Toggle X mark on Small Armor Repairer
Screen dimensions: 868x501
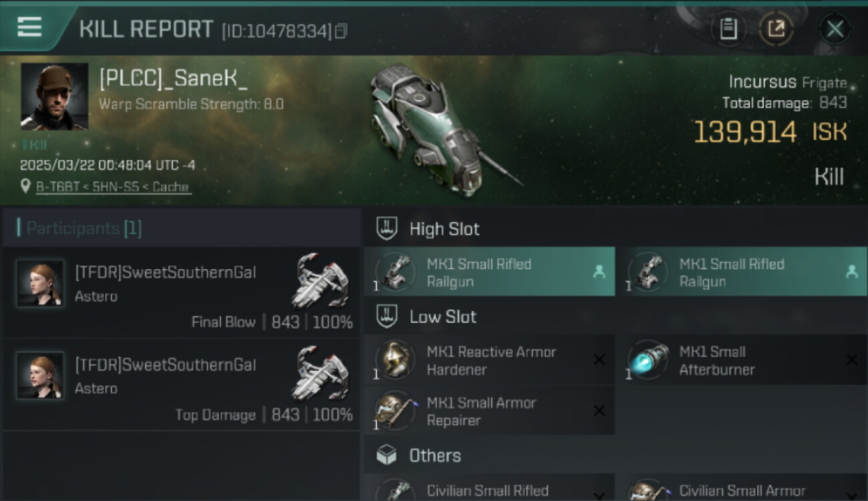click(x=599, y=411)
